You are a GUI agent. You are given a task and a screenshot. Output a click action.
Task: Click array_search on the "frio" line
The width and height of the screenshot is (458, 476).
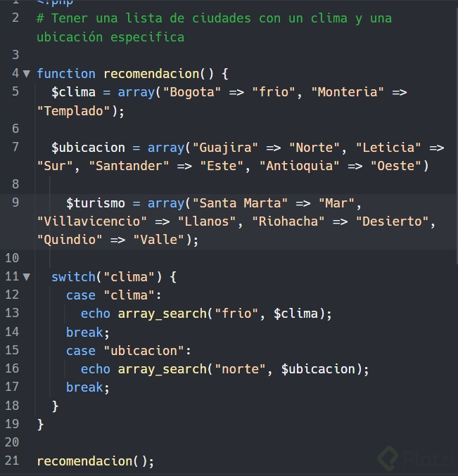(x=162, y=313)
